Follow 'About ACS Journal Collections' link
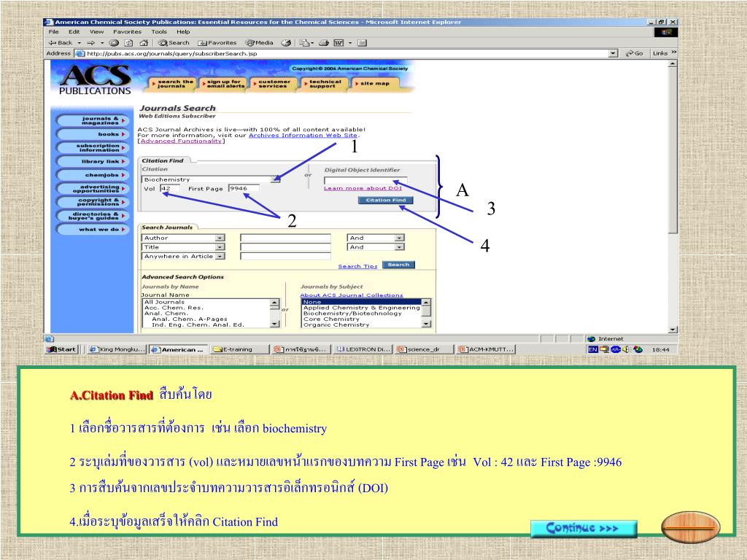 coord(351,295)
